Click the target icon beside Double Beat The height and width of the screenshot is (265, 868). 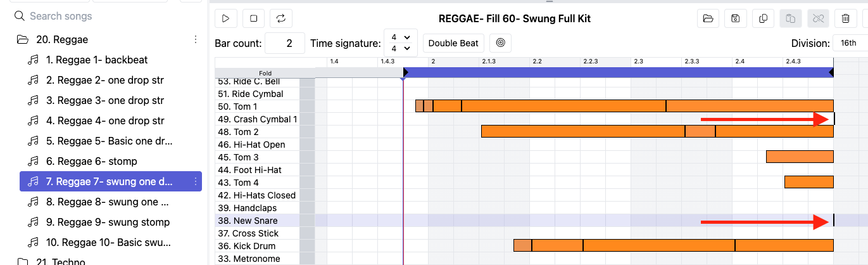[x=500, y=43]
